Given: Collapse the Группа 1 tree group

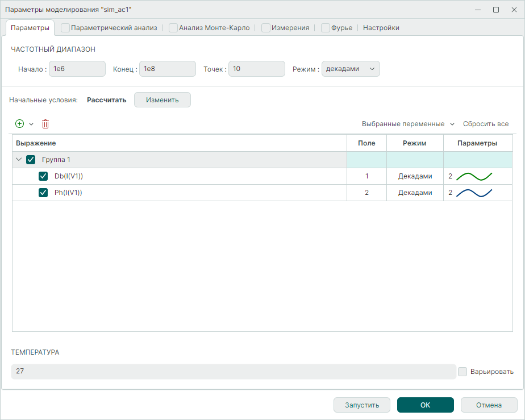Looking at the screenshot, I should click(19, 160).
